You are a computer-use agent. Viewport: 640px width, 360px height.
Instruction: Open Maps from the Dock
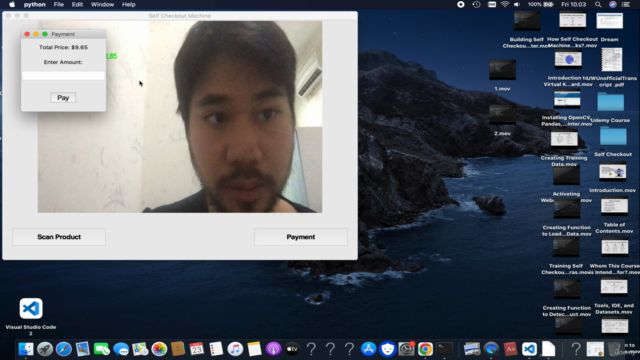click(140, 349)
